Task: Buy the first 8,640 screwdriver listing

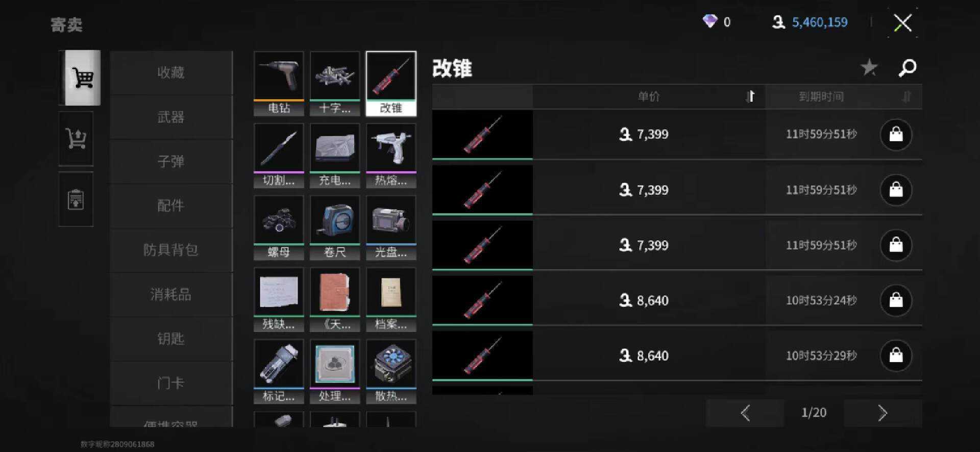Action: click(x=896, y=300)
